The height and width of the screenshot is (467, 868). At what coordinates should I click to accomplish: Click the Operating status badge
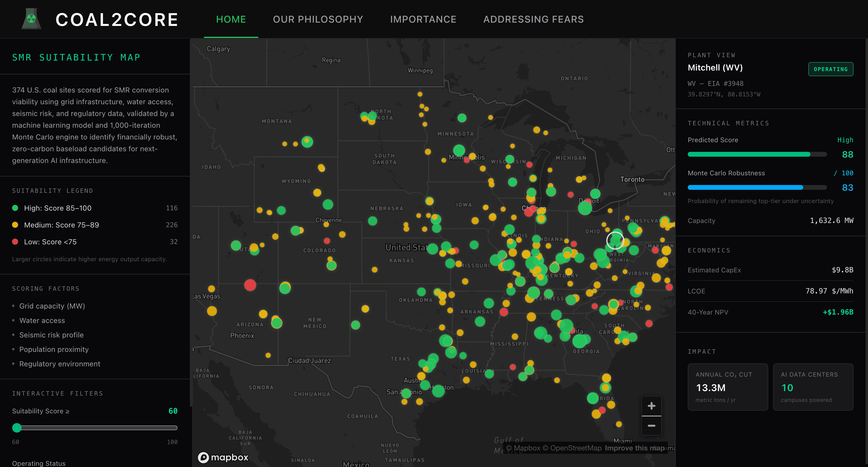[830, 69]
